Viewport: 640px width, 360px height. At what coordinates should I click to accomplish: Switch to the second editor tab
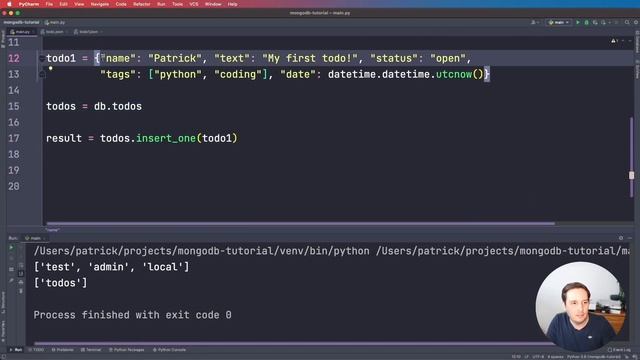[x=53, y=32]
